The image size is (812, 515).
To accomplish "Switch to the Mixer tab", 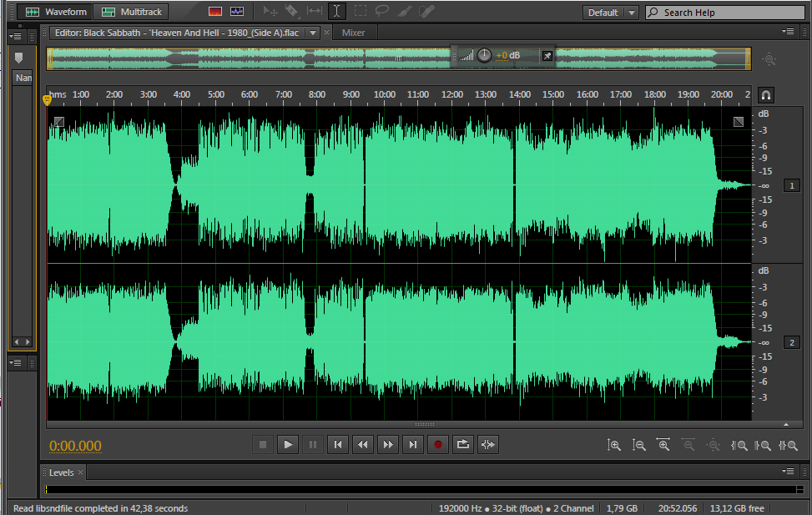I will [x=353, y=33].
